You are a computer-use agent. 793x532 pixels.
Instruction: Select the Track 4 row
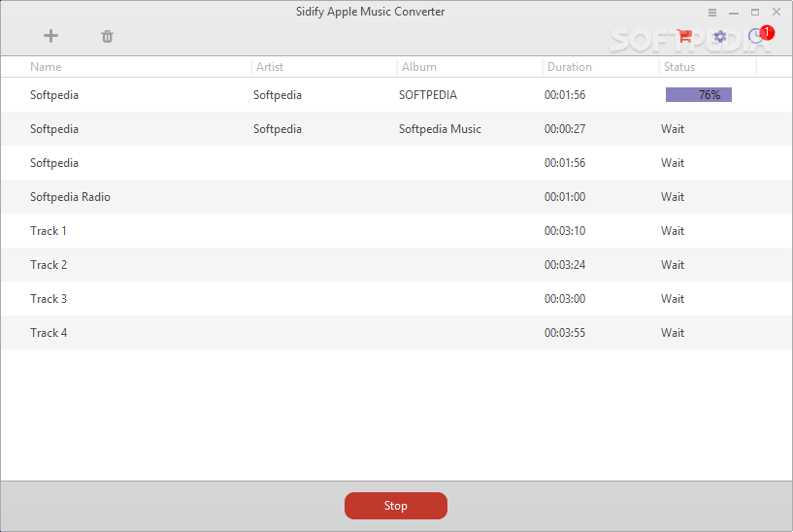coord(396,333)
